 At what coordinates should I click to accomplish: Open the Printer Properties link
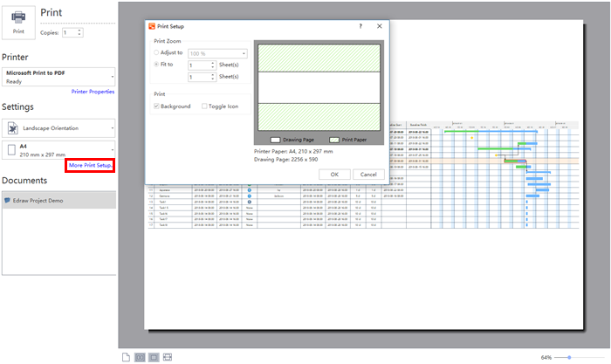[x=93, y=91]
